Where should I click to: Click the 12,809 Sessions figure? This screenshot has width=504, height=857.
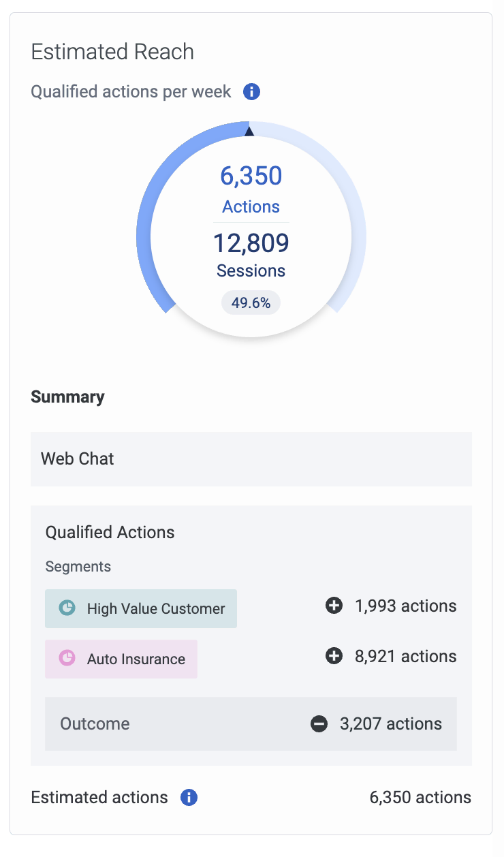click(x=251, y=254)
